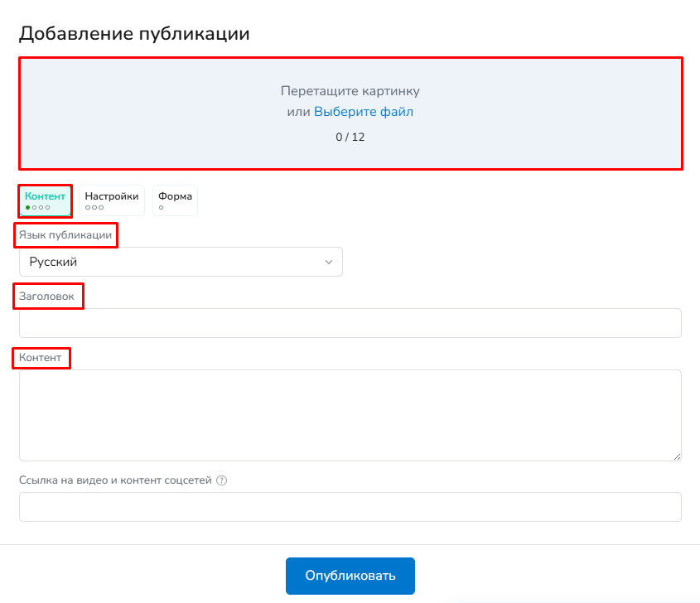Screen dimensions: 700x603
Task: Click the 0 / 12 image counter
Action: [x=350, y=137]
